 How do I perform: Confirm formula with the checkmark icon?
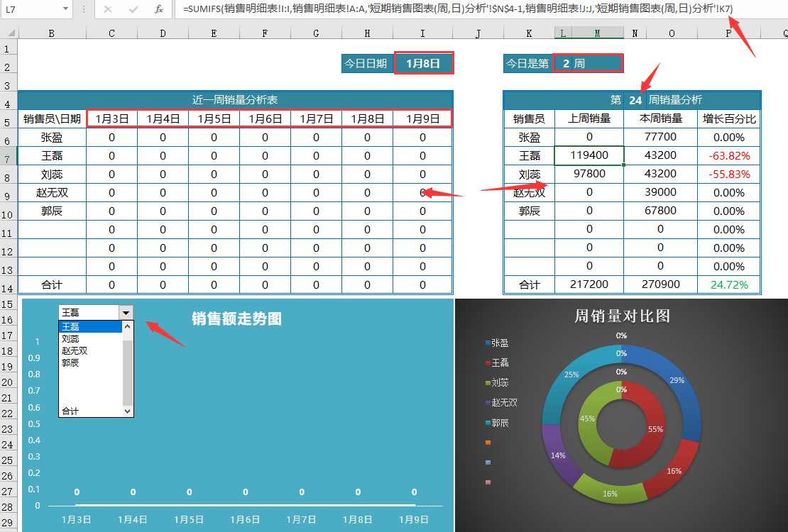133,9
